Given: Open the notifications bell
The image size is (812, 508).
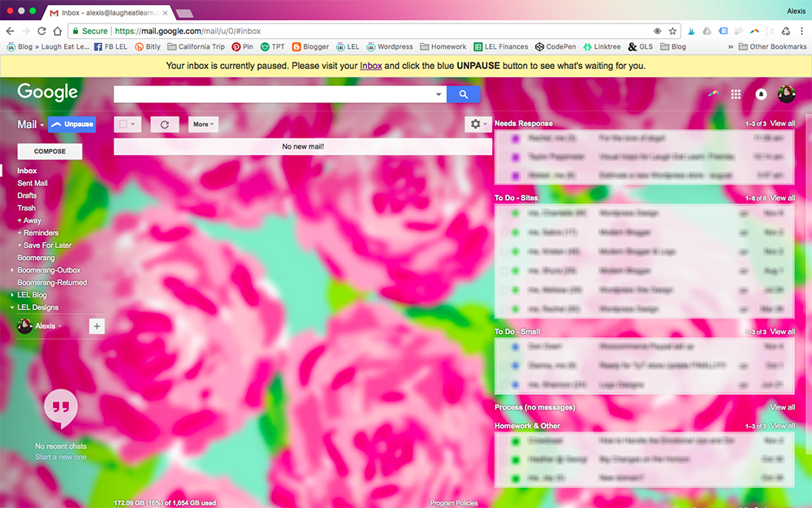Looking at the screenshot, I should [x=762, y=94].
